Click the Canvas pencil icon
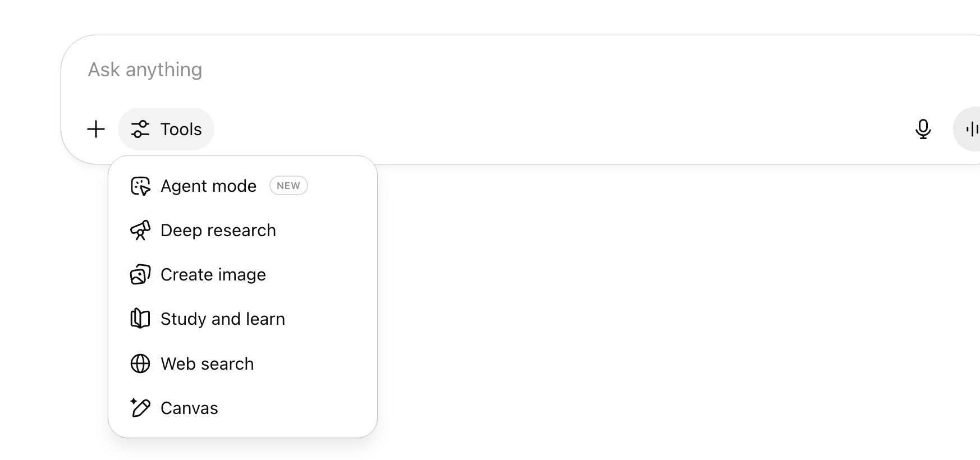This screenshot has height=460, width=980. [140, 408]
